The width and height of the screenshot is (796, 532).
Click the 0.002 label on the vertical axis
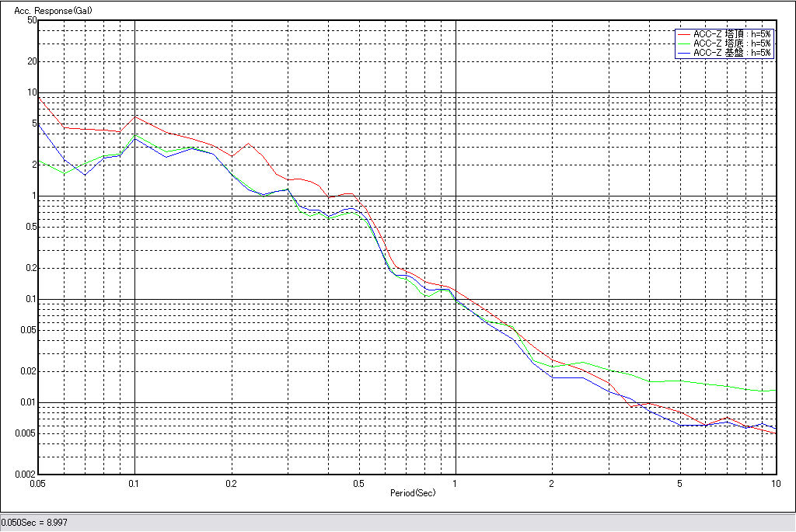26,475
